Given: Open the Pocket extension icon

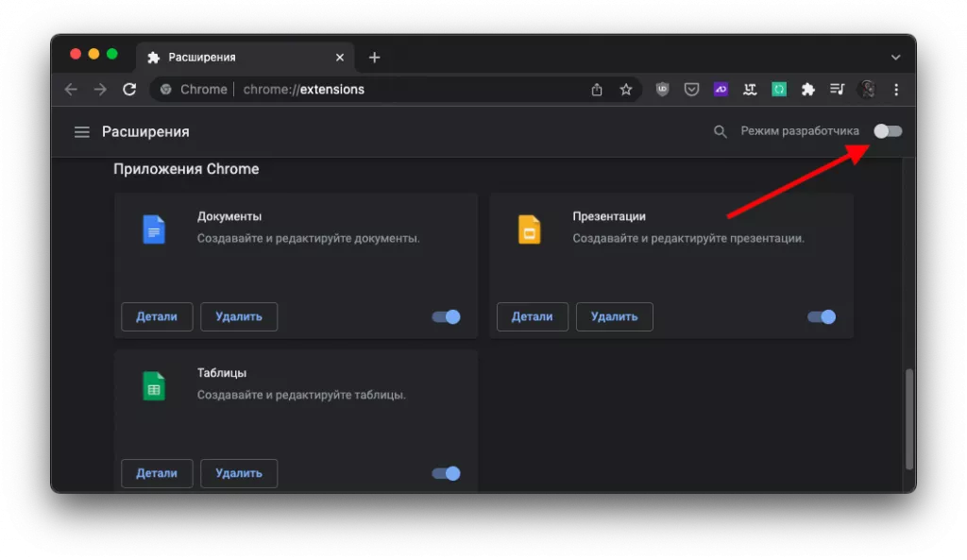Looking at the screenshot, I should [x=691, y=90].
